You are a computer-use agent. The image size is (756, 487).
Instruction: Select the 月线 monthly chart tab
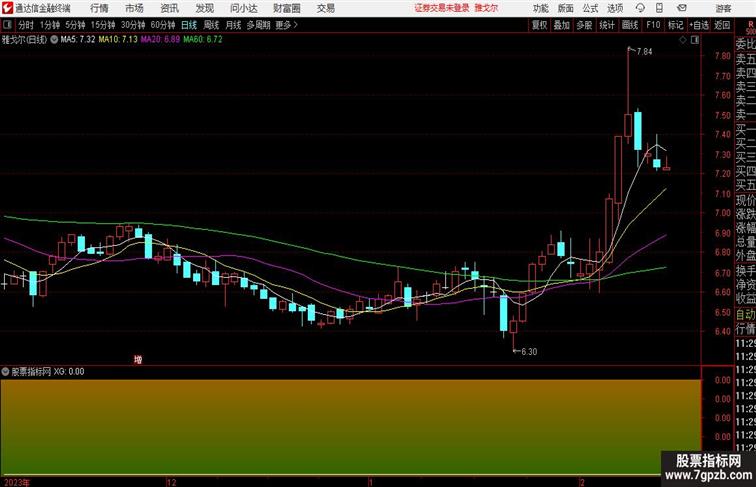click(233, 25)
